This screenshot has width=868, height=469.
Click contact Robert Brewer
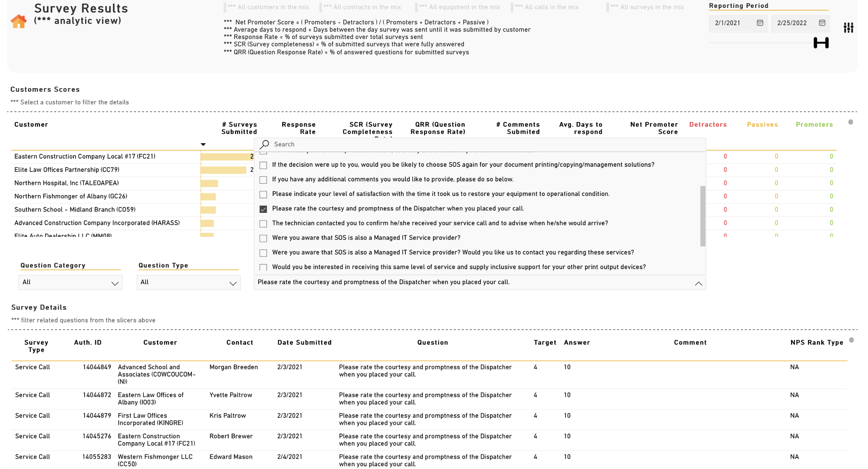[x=231, y=436]
